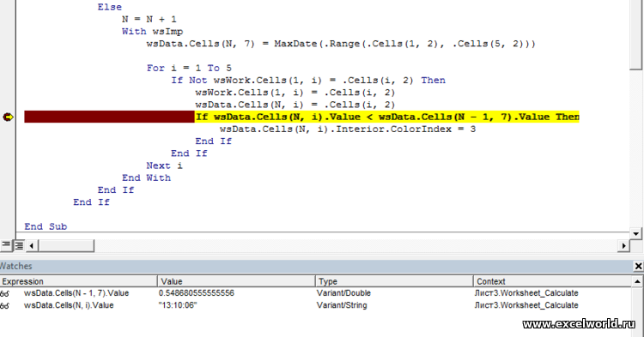Select watch wsData.Cells(N - 1, 7).Value row
The image size is (644, 337).
tap(316, 293)
